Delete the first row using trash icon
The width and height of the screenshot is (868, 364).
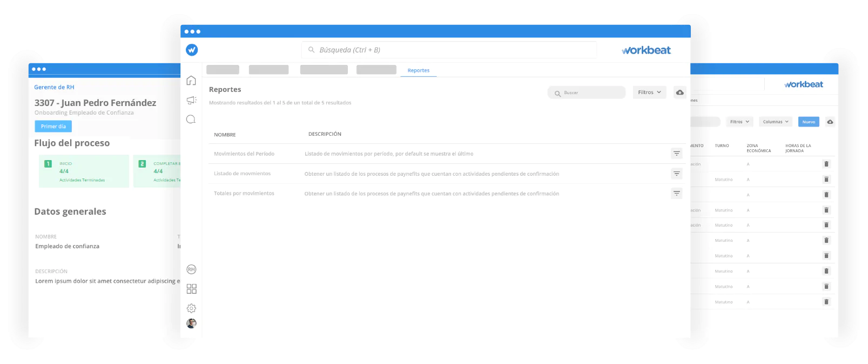(x=826, y=164)
